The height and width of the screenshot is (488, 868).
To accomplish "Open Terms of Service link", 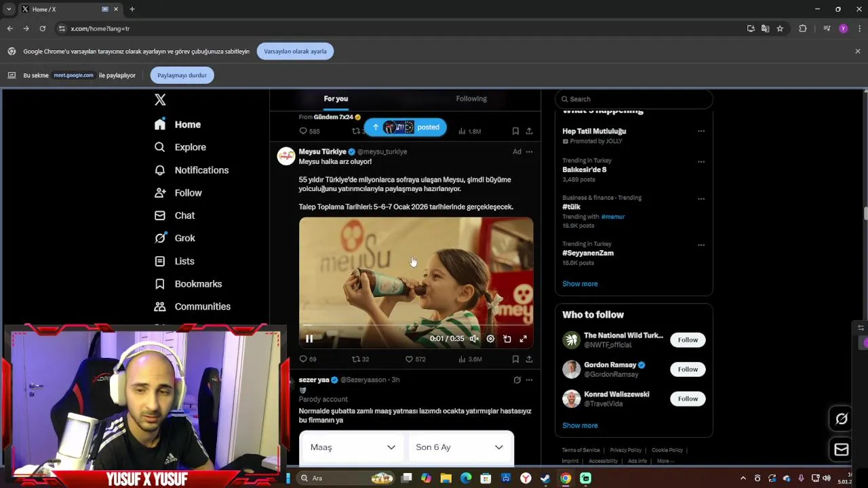I will [581, 450].
